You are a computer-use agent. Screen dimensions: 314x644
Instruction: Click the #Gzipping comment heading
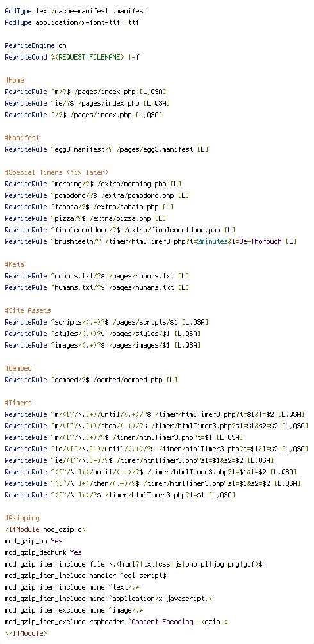point(22,517)
